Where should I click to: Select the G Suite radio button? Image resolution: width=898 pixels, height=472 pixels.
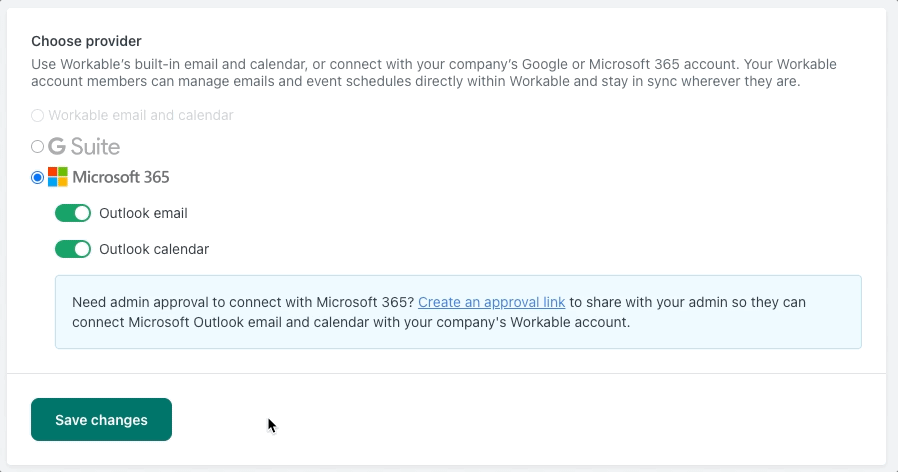click(37, 147)
